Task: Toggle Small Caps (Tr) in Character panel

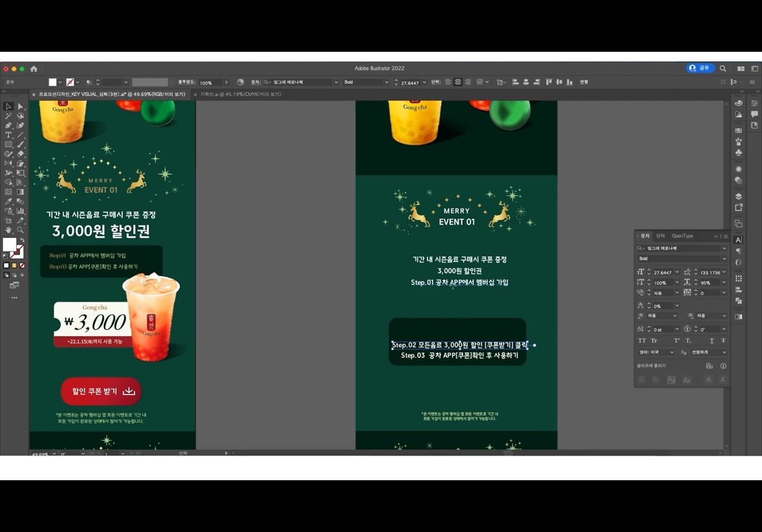Action: coord(654,341)
